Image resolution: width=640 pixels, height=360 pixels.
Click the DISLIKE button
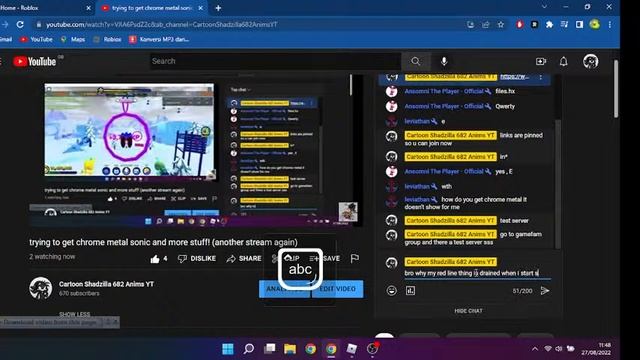point(197,259)
